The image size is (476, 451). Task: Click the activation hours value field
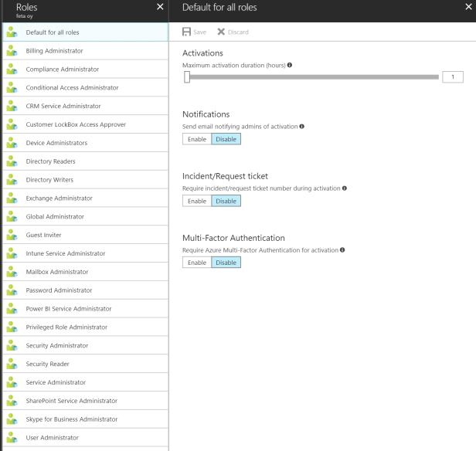[451, 76]
